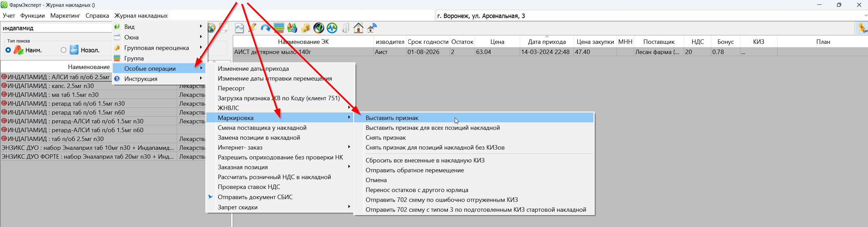Click the house icon in toolbar
868x227 pixels.
pyautogui.click(x=358, y=28)
